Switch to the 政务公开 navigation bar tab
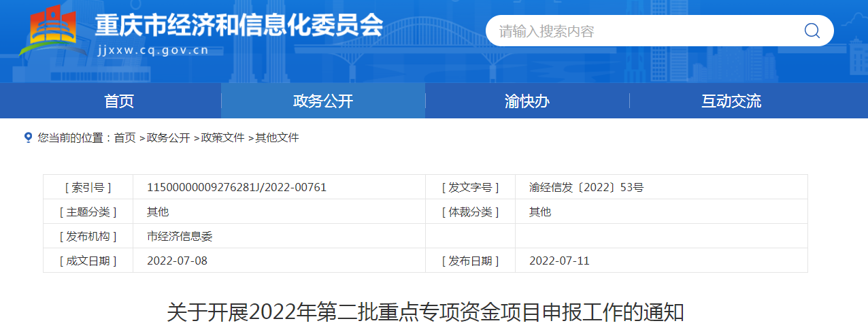This screenshot has height=334, width=868. click(x=323, y=101)
